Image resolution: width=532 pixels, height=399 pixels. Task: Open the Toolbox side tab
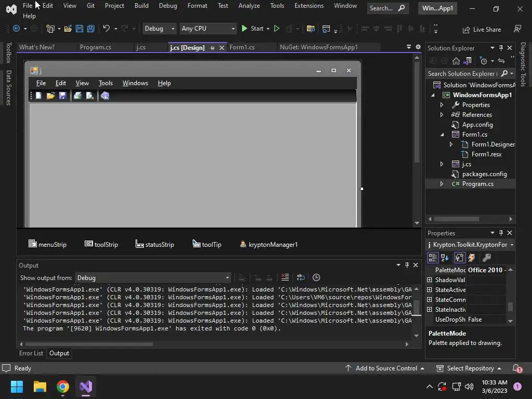coord(9,53)
